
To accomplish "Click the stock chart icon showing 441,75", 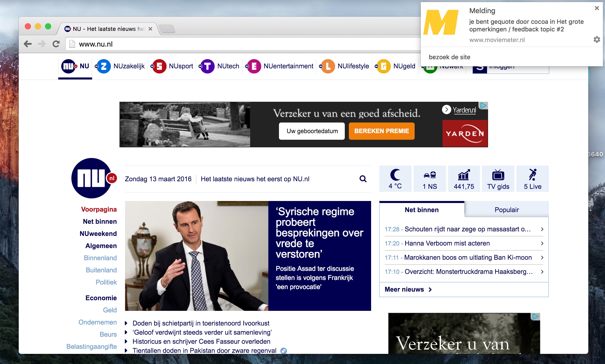I will (x=464, y=175).
